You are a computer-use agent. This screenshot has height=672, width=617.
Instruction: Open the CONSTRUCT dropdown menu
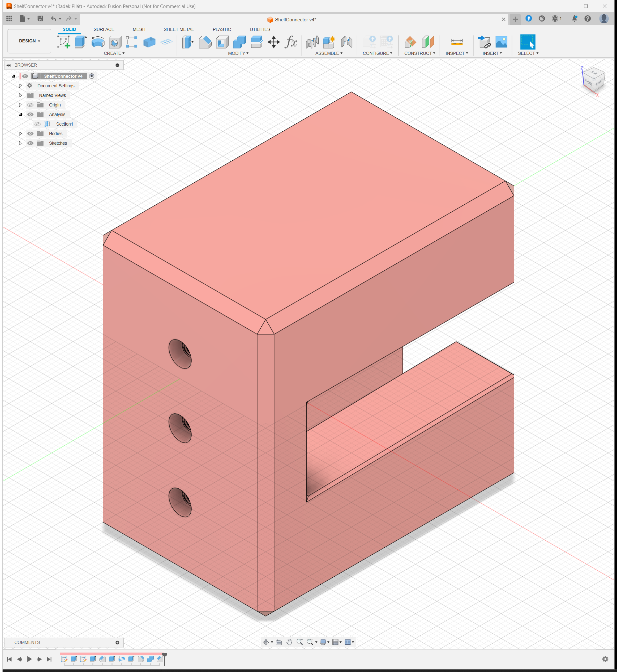click(420, 54)
